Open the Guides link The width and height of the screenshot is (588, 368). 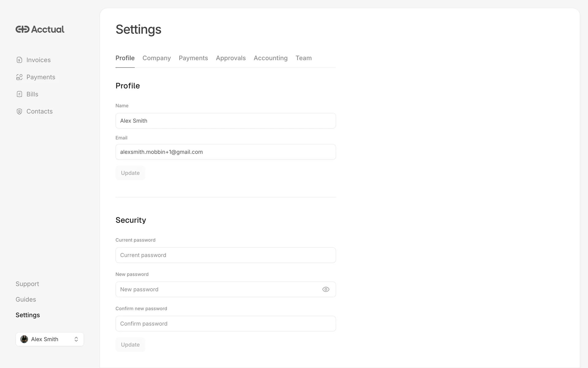[26, 300]
